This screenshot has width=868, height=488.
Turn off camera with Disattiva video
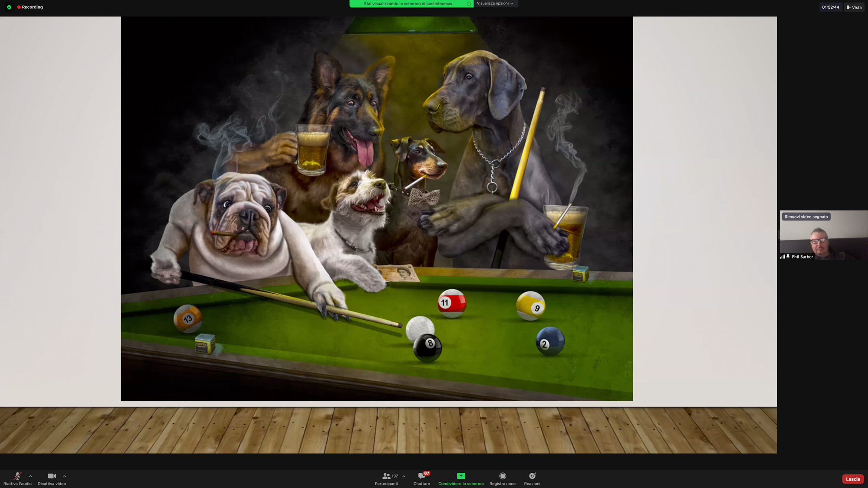pyautogui.click(x=52, y=478)
